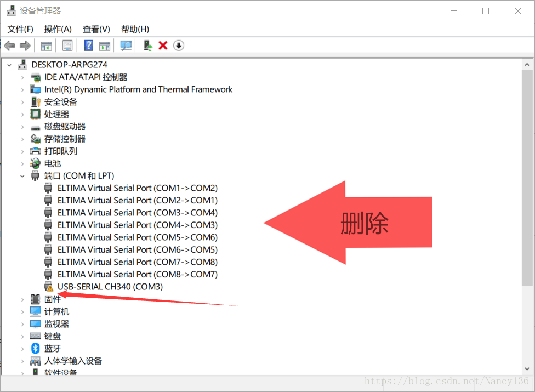Image resolution: width=535 pixels, height=392 pixels.
Task: Expand the 打印队列 node
Action: tap(22, 151)
